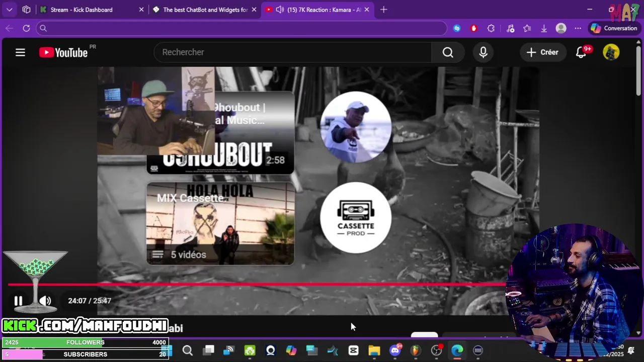
Task: Click the Shazam extension icon
Action: (x=457, y=28)
